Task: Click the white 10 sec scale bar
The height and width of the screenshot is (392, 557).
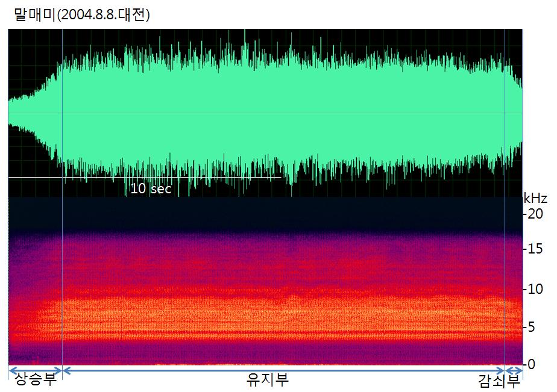Action: coord(145,177)
